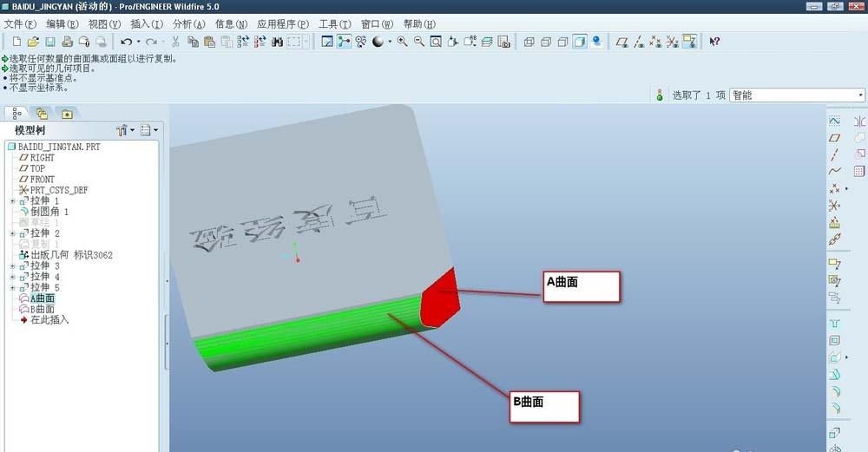Open model tree Settings dropdown
Viewport: 868px width, 452px height.
pos(149,130)
